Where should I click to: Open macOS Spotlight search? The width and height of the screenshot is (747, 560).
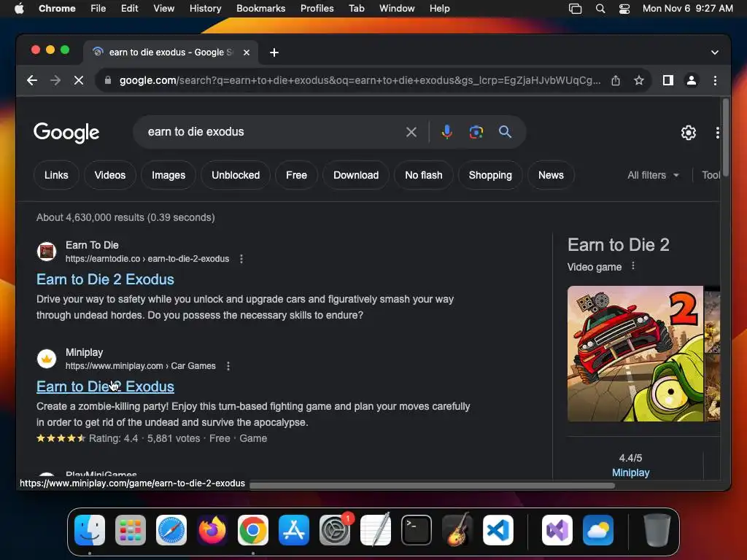coord(600,9)
